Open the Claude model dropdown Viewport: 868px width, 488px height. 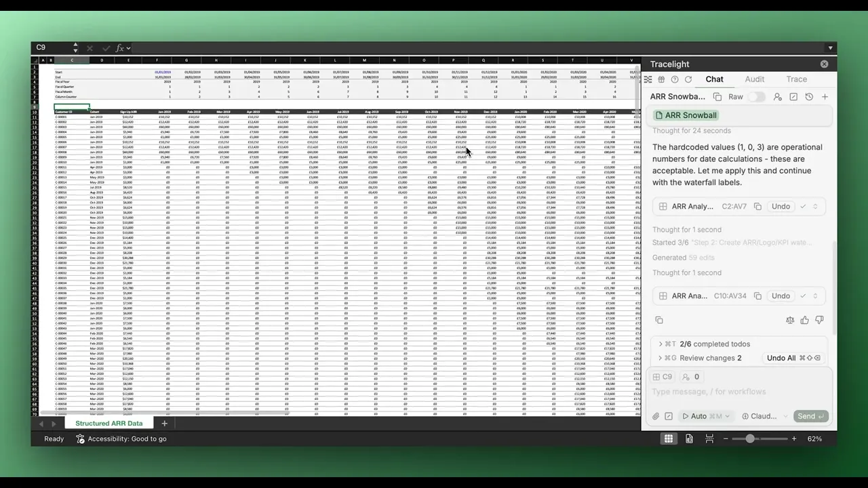765,416
